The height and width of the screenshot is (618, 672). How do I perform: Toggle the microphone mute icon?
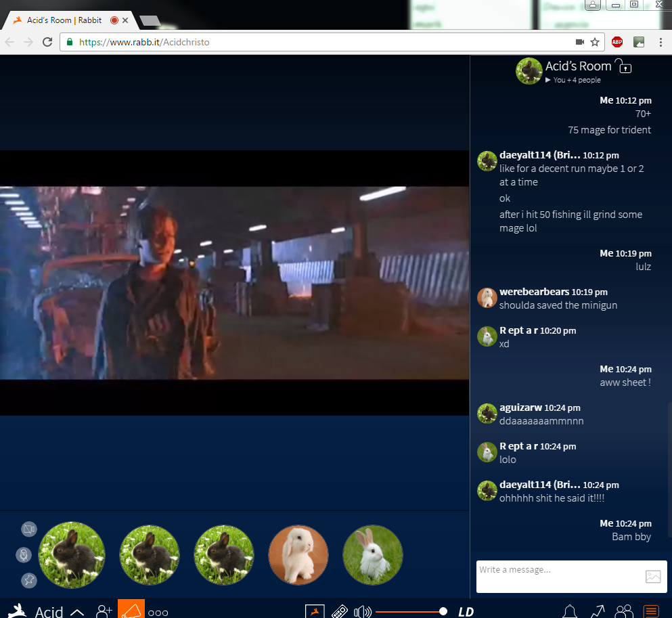[x=24, y=555]
